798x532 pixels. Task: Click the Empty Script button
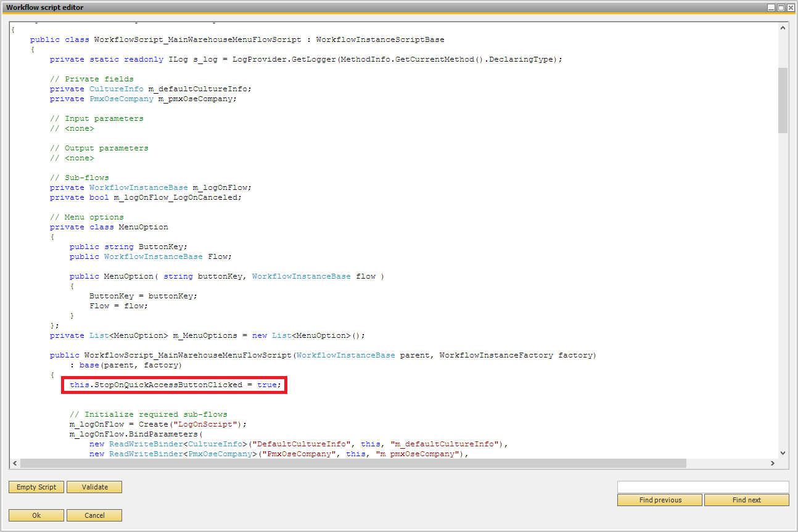(x=36, y=487)
